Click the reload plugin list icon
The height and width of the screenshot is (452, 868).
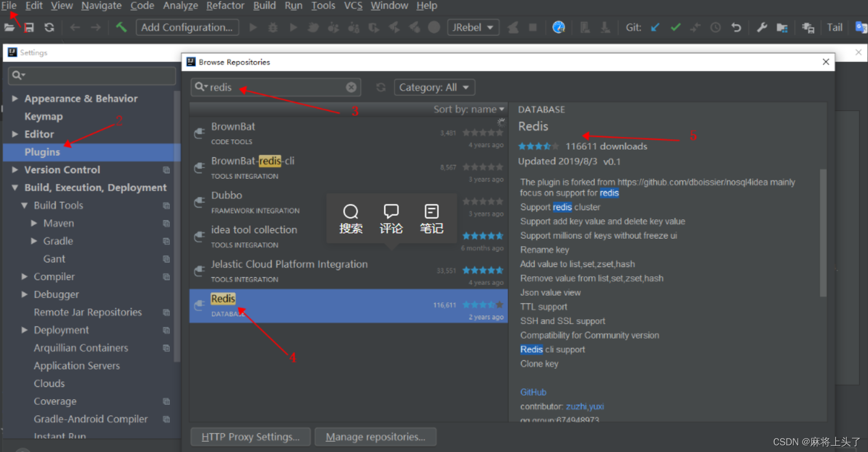[x=381, y=87]
